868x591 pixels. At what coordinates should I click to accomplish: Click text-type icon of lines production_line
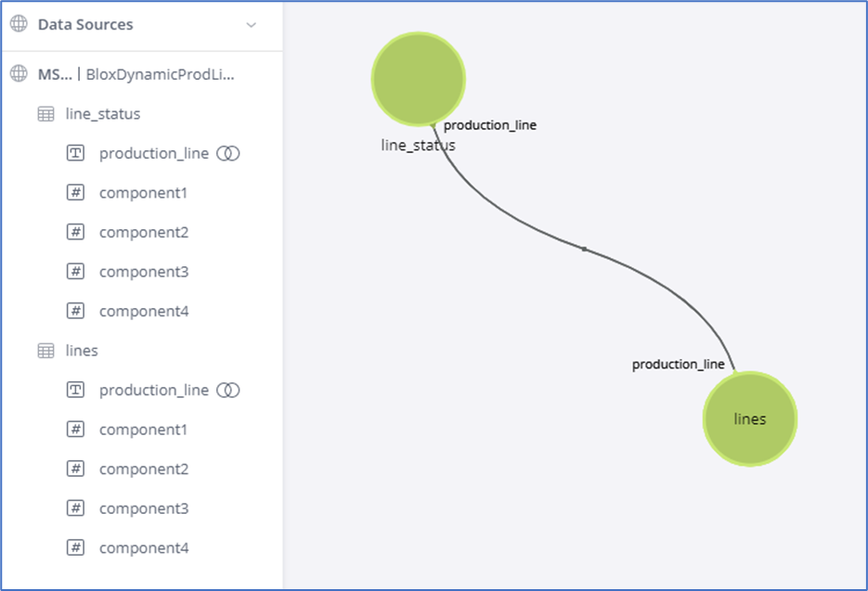[x=76, y=391]
